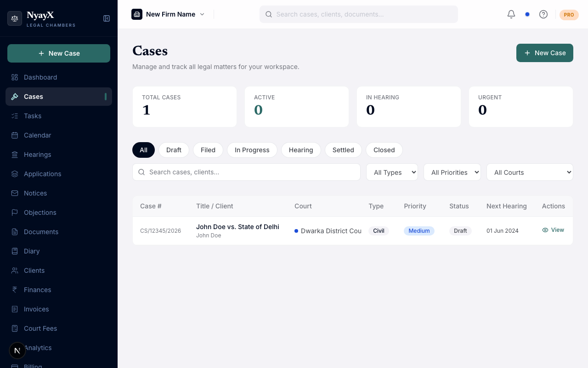The height and width of the screenshot is (368, 588).
Task: Open Dashboard from the sidebar
Action: tap(40, 77)
